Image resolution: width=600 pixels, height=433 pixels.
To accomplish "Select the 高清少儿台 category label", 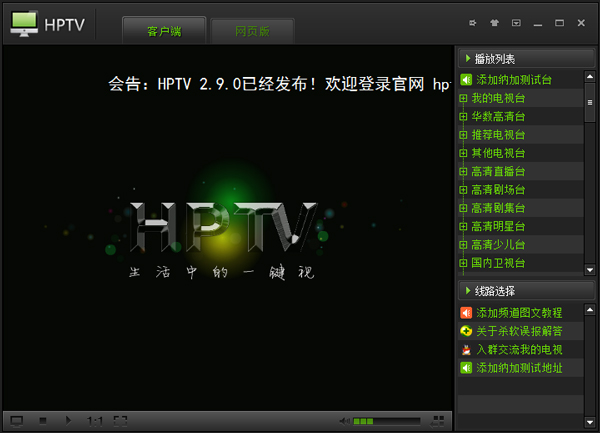I will (x=498, y=245).
